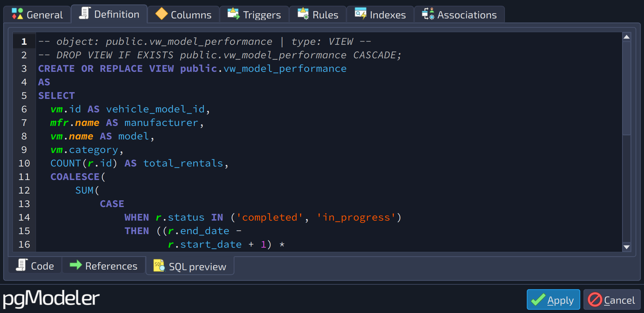Image resolution: width=644 pixels, height=313 pixels.
Task: Click the 'completed' string literal
Action: [270, 217]
